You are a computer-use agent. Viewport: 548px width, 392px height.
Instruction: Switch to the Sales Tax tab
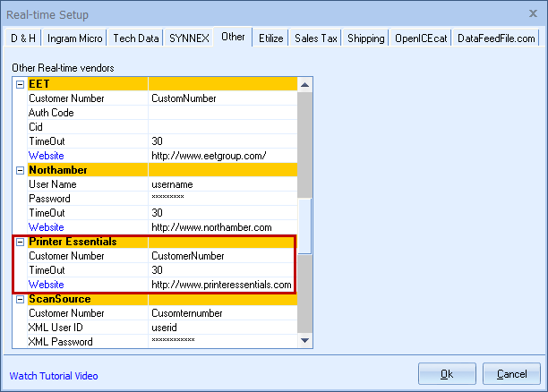click(315, 38)
